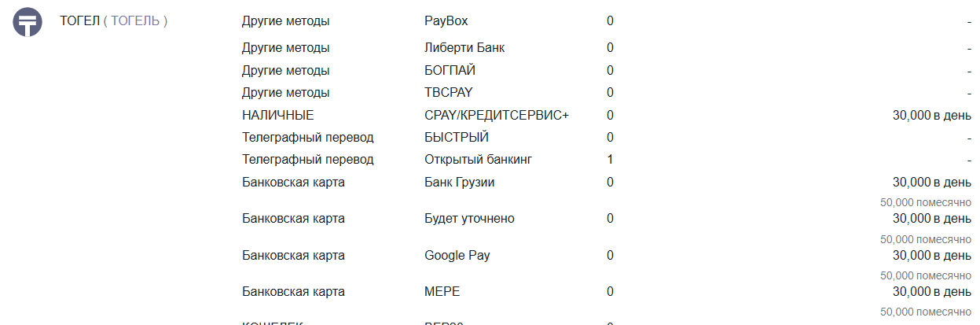Screen dimensions: 980x325
Task: Click the count 1 for Открытый банкинг
Action: [610, 160]
